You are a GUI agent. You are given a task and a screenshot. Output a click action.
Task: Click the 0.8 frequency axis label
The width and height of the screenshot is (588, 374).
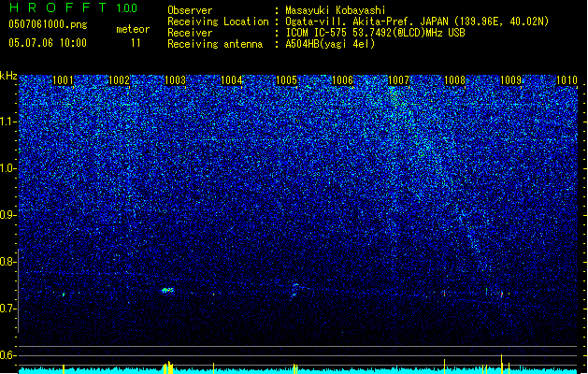7,262
